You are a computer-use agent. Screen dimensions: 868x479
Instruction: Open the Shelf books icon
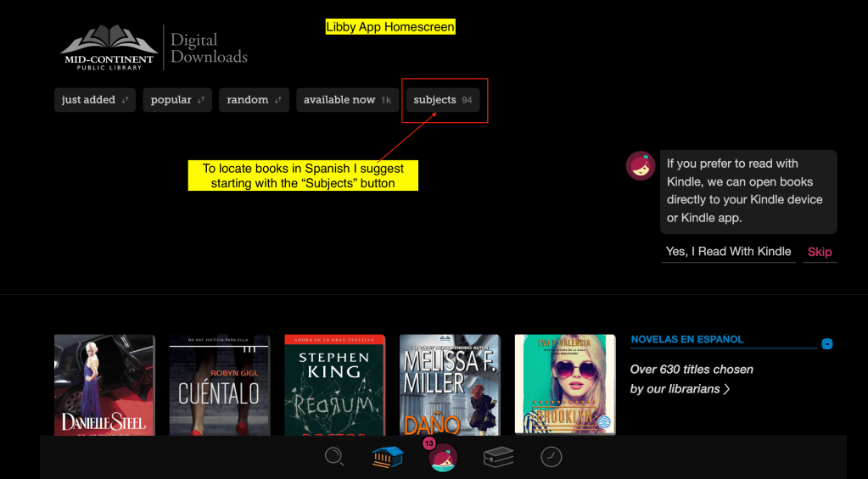pos(498,457)
